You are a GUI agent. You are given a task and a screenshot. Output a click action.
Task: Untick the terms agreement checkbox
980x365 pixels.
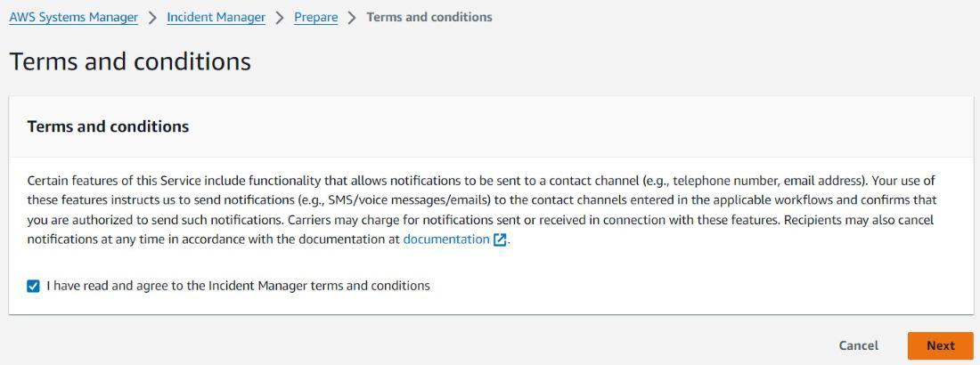[34, 286]
